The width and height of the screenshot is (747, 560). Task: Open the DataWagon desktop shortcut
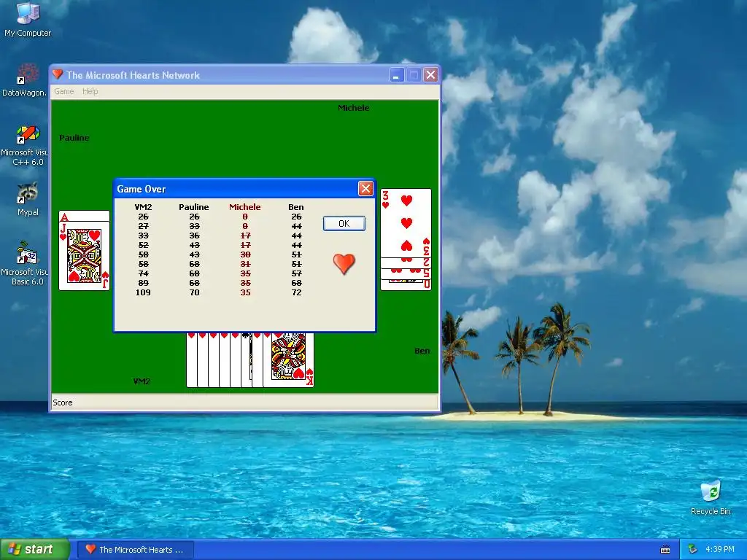click(x=24, y=80)
